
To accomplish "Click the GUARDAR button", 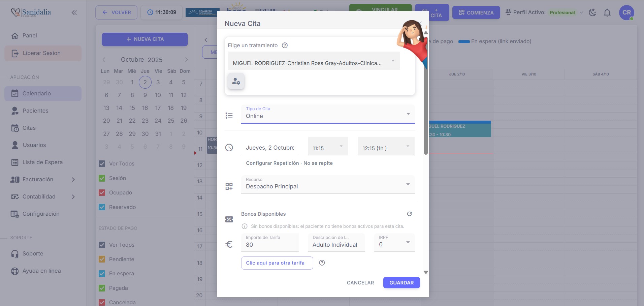I will click(401, 283).
